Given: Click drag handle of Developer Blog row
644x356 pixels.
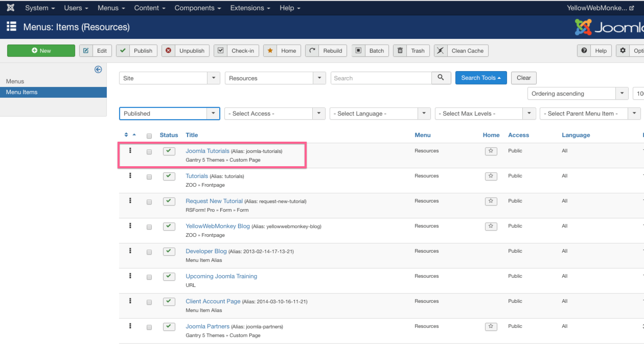Looking at the screenshot, I should click(x=130, y=251).
